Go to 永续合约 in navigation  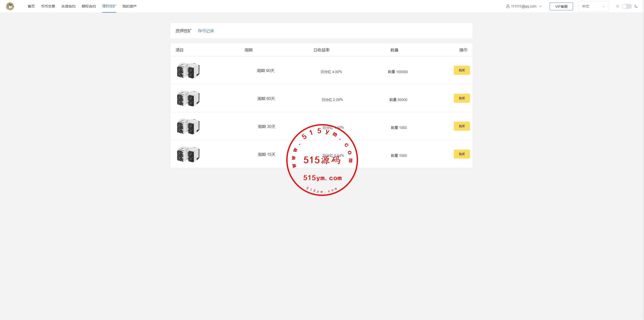[x=68, y=6]
